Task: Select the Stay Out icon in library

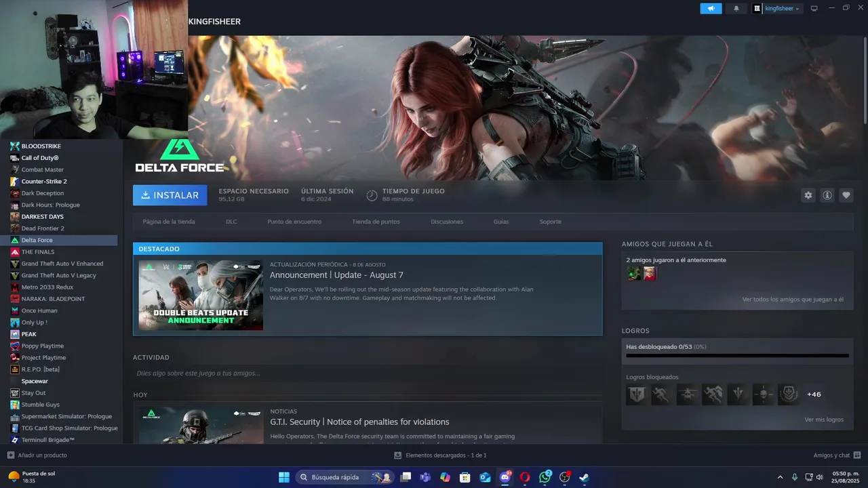Action: point(14,393)
